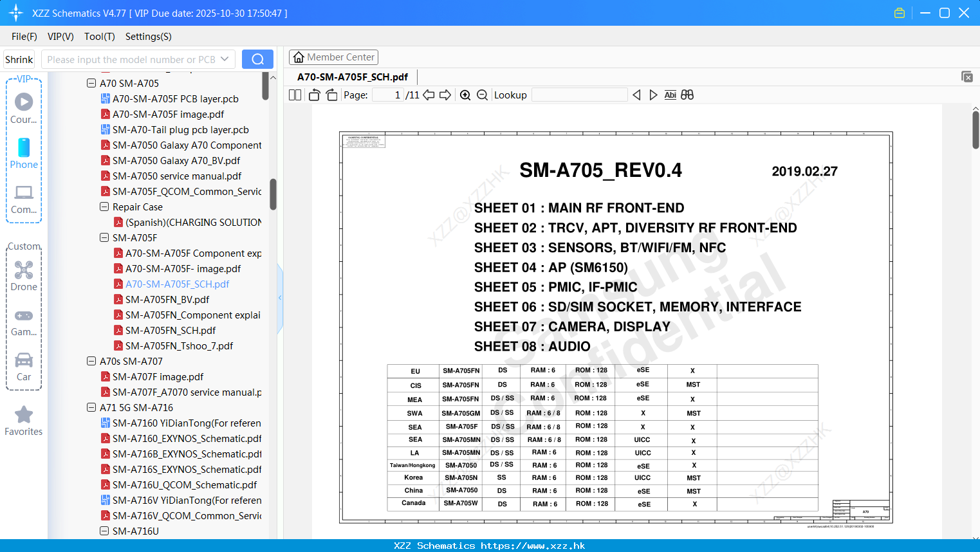980x552 pixels.
Task: Zoom in on the PDF page
Action: point(465,95)
